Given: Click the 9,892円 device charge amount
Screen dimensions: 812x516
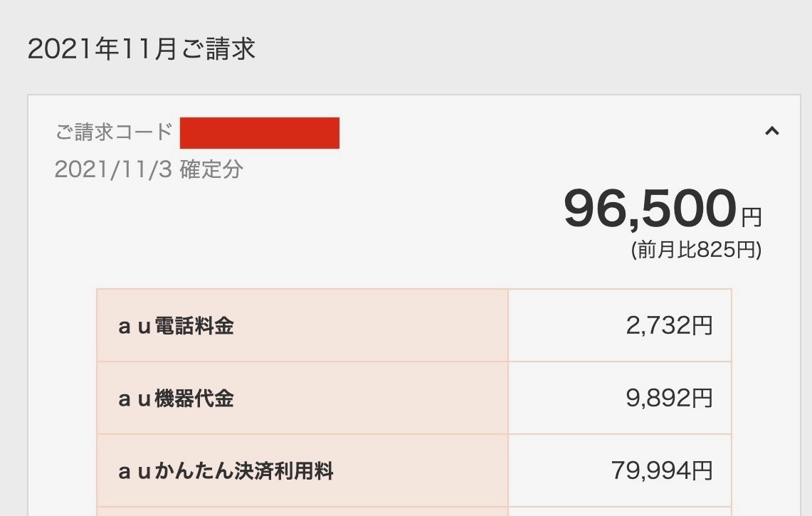Looking at the screenshot, I should (x=669, y=399).
